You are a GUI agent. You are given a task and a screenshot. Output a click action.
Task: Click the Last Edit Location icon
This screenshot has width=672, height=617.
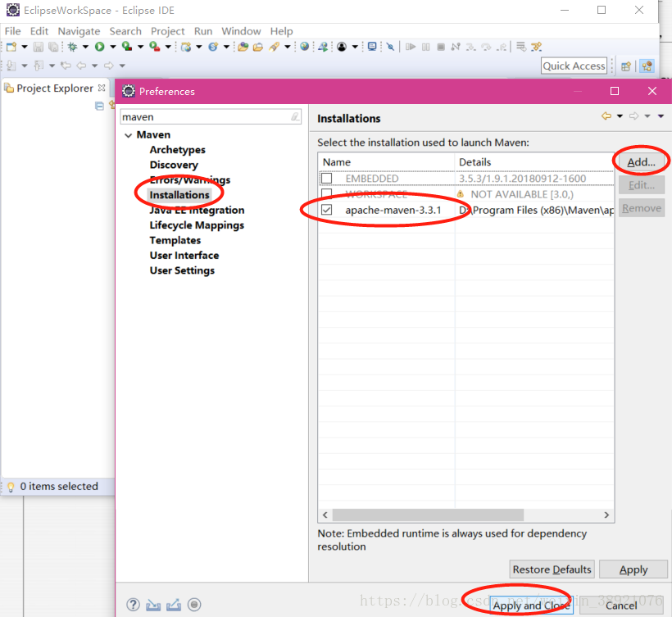[x=66, y=66]
